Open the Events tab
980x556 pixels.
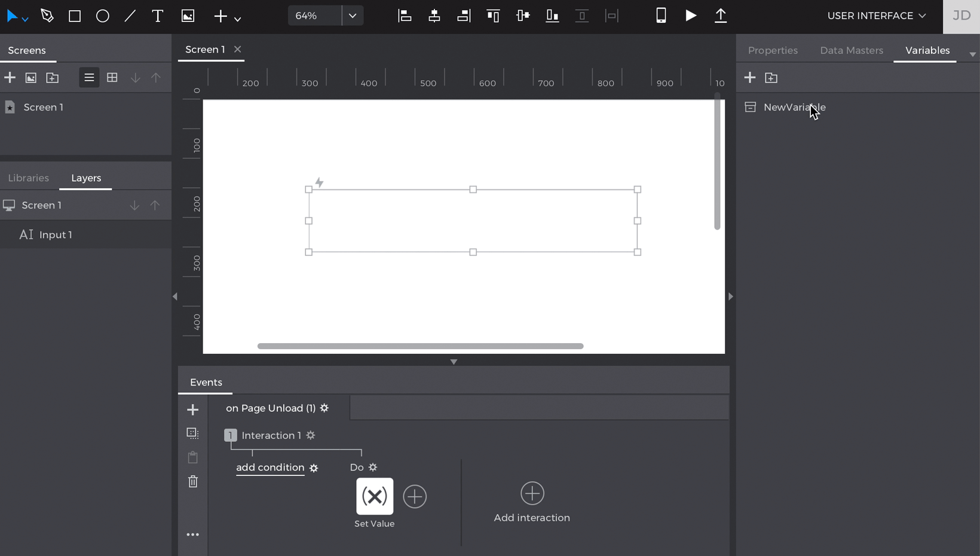(x=206, y=382)
